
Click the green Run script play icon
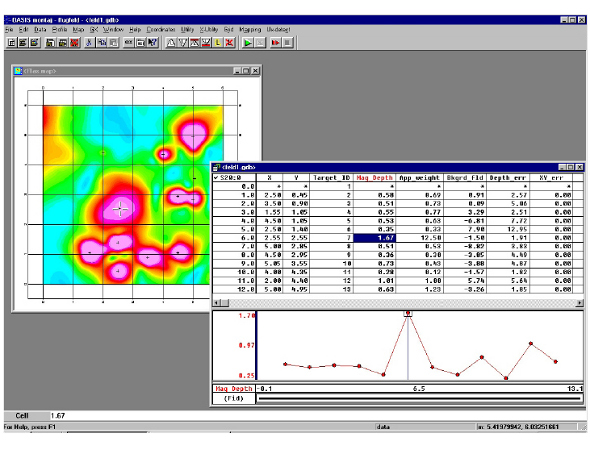pyautogui.click(x=248, y=43)
